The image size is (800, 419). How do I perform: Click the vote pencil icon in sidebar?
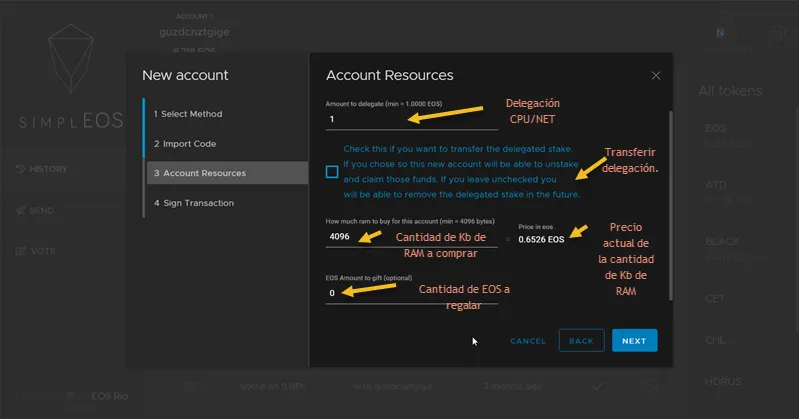click(20, 251)
